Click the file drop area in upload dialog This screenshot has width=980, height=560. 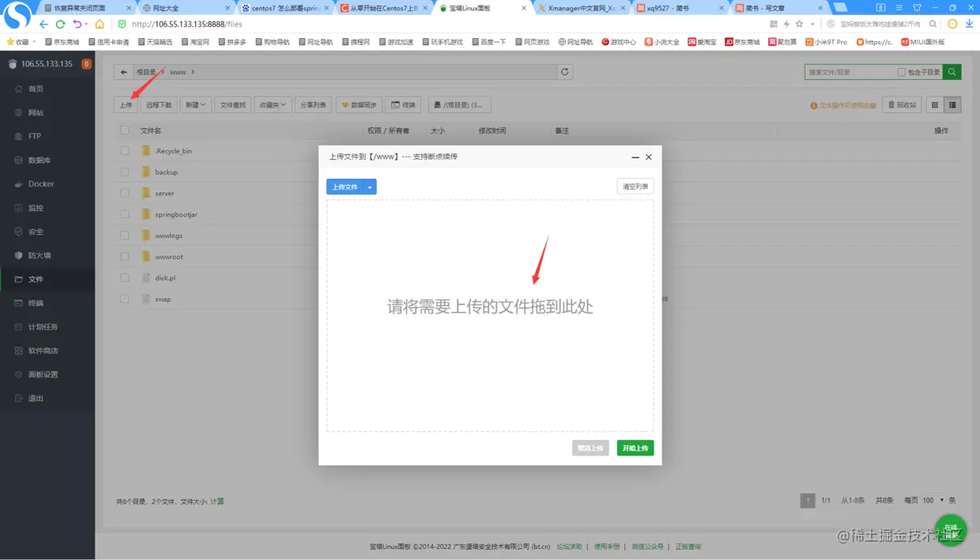click(x=490, y=315)
